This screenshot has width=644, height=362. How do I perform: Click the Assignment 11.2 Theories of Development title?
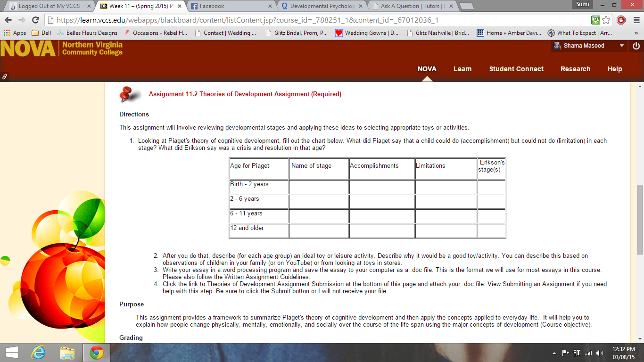click(x=245, y=94)
